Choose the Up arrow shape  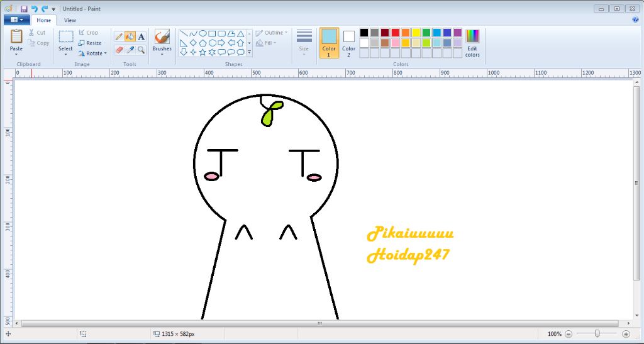click(241, 43)
